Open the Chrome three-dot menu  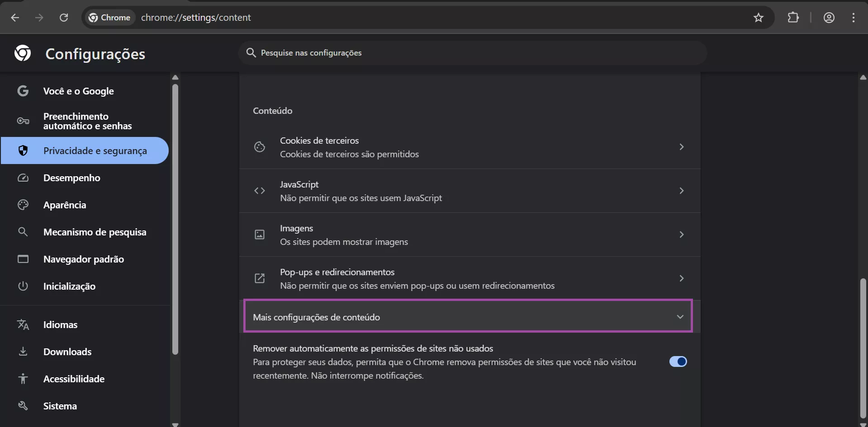854,18
